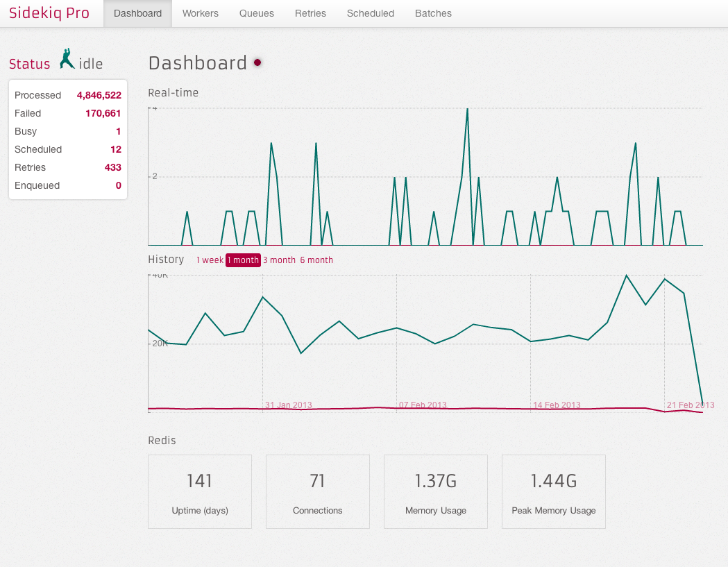Click the tallest peak in Real-time chart

[467, 110]
